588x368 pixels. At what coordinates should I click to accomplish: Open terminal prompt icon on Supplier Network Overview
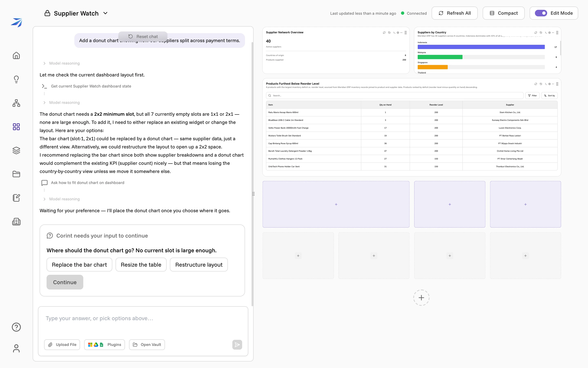(x=394, y=33)
